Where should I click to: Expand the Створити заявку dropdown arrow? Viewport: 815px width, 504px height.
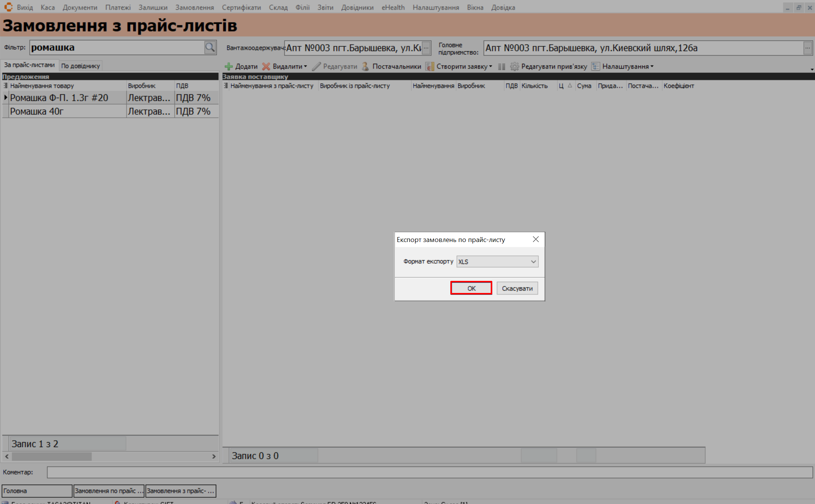coord(490,66)
